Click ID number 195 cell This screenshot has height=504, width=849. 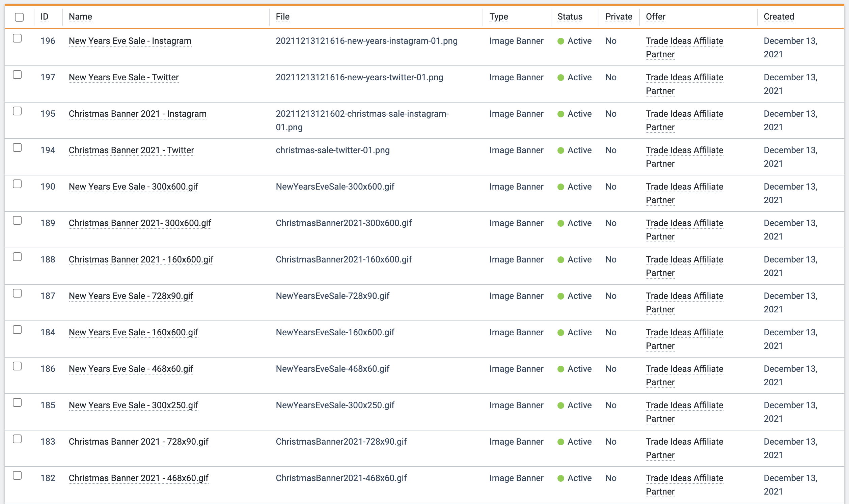tap(48, 114)
